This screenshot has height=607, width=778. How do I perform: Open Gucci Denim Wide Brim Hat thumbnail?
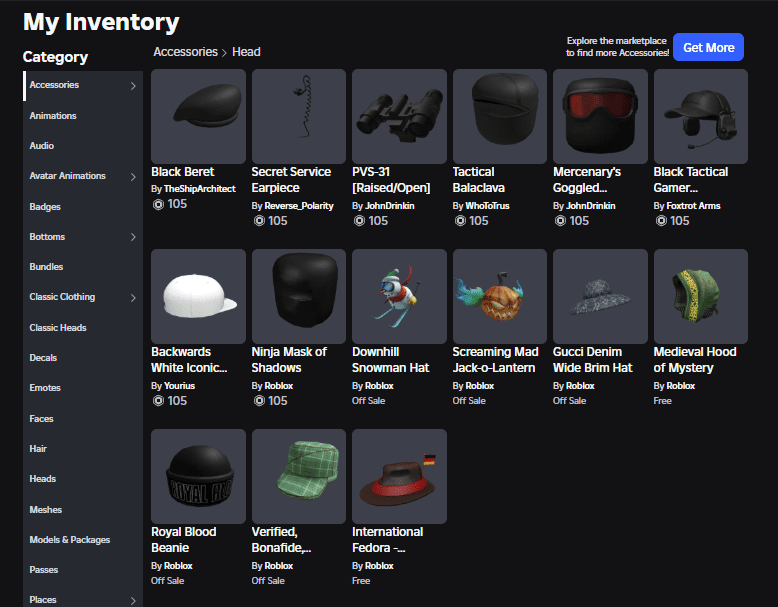point(600,296)
